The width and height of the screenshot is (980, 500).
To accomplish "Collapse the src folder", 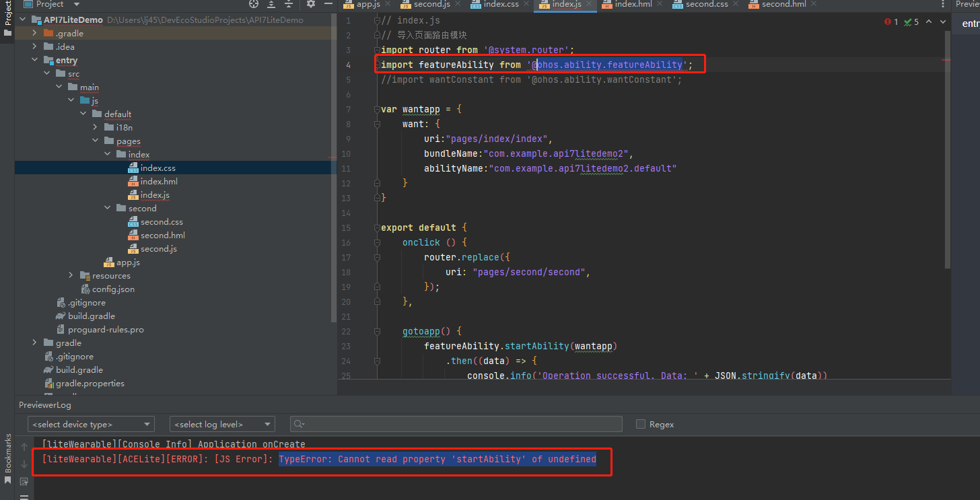I will pos(46,73).
